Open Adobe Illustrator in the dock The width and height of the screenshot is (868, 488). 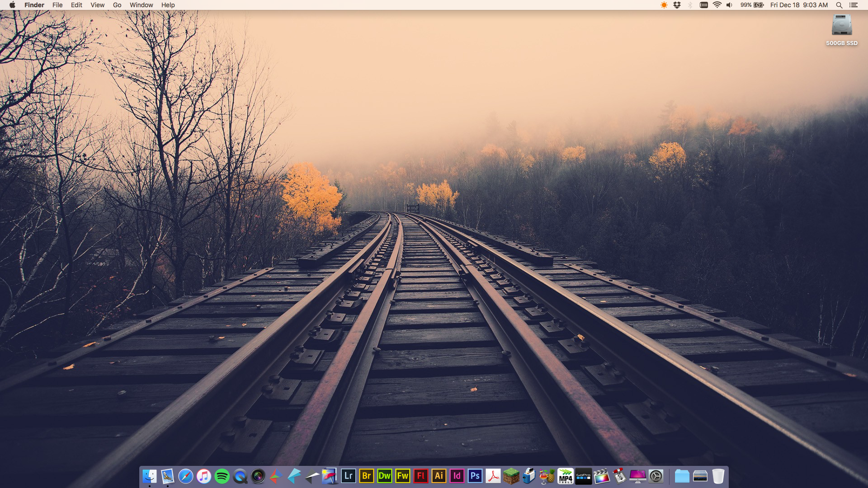pos(439,476)
